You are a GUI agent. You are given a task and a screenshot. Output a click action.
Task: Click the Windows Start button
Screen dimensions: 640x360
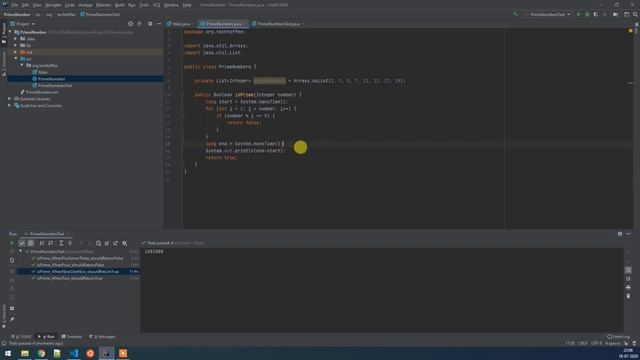(x=8, y=353)
